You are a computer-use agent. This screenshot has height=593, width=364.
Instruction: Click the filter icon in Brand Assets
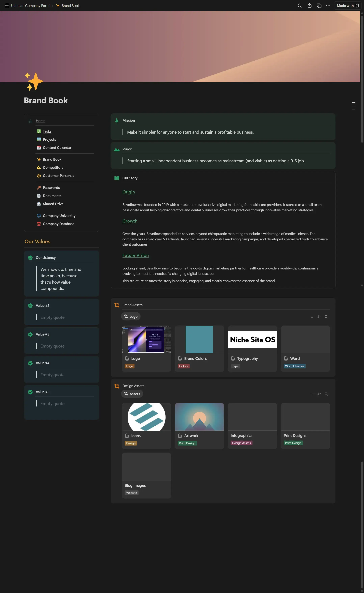click(312, 317)
